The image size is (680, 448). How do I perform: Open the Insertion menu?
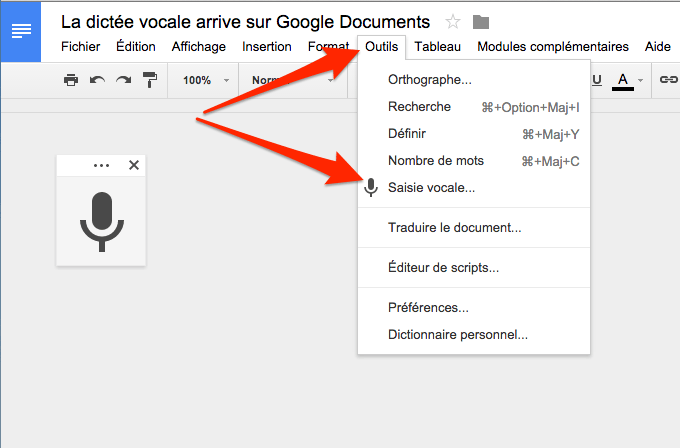[x=267, y=46]
